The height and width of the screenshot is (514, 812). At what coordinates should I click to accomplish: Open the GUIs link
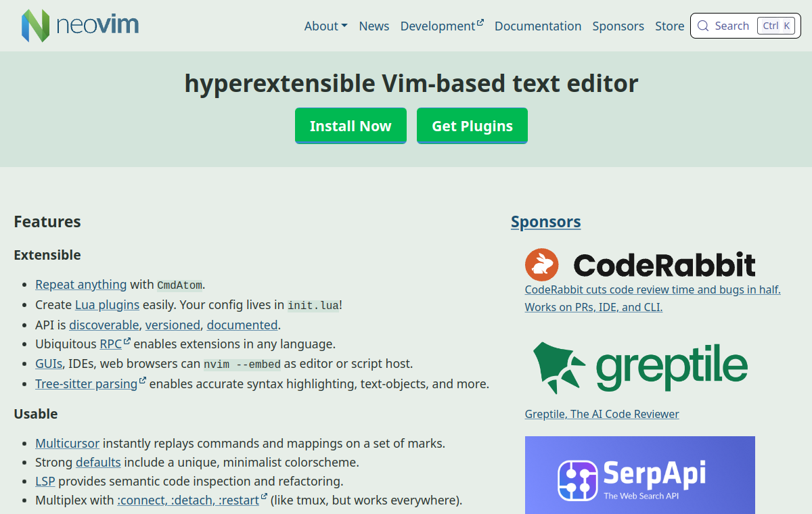pyautogui.click(x=49, y=364)
